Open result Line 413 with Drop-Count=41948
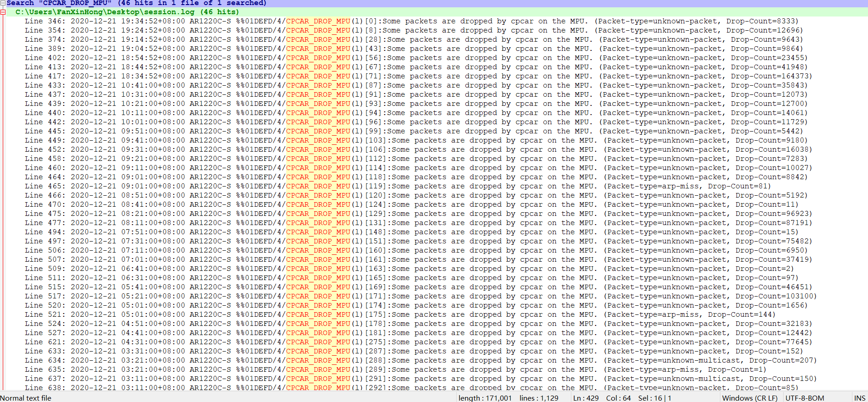This screenshot has width=868, height=402. pos(416,67)
